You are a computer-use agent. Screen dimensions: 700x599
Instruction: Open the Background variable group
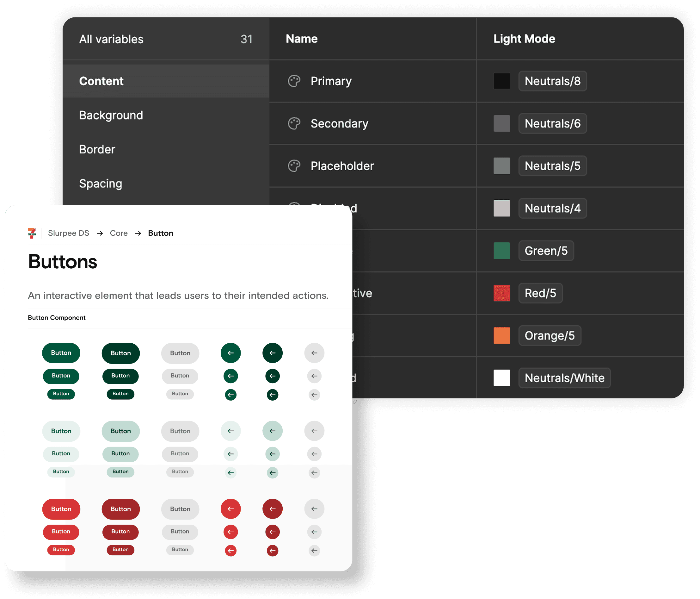111,115
